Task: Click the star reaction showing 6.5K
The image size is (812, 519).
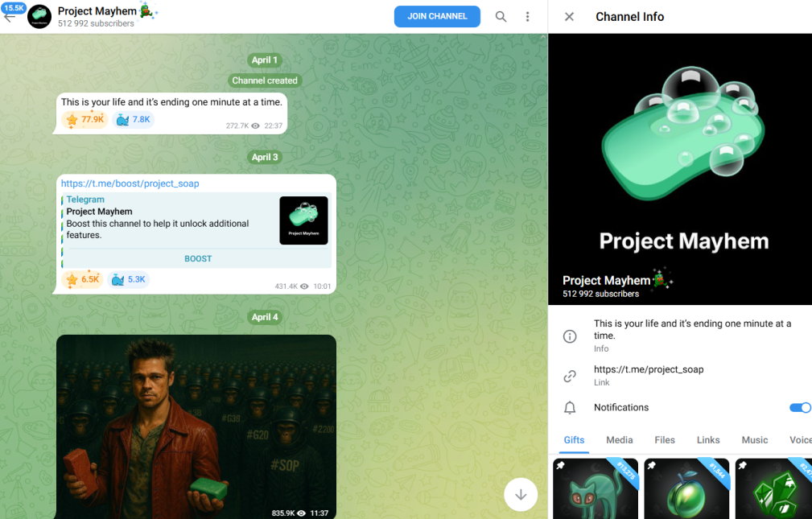Action: pos(83,280)
